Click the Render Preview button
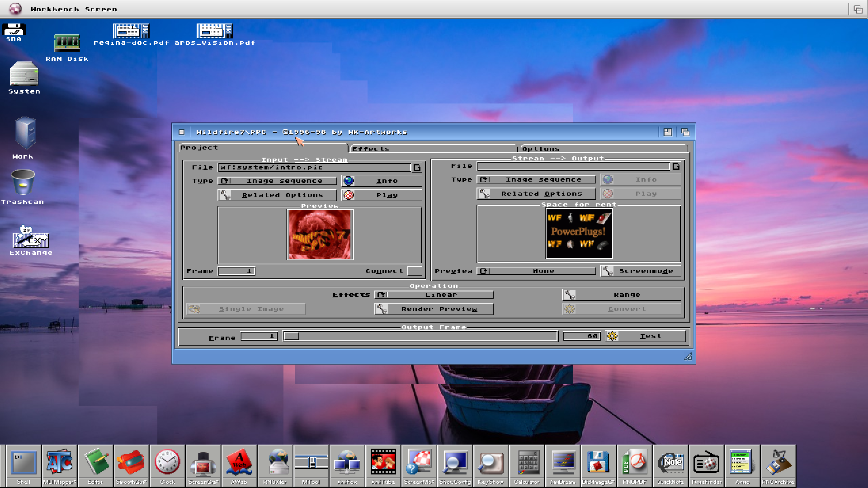The width and height of the screenshot is (868, 488). click(x=434, y=309)
